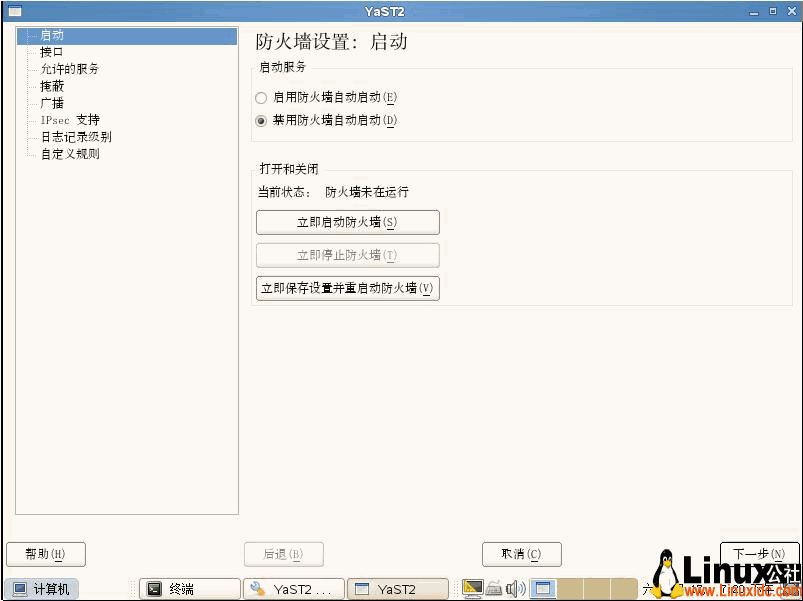Viewport: 803px width, 601px height.
Task: Open help with 帮助 button
Action: point(46,554)
